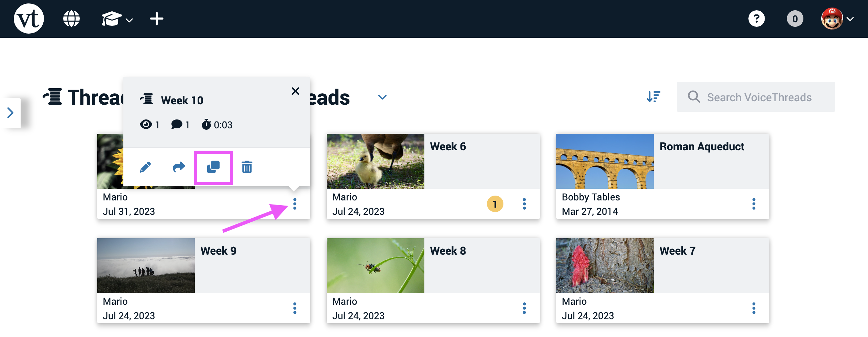Open the Week 9 options menu
This screenshot has width=868, height=337.
(294, 308)
